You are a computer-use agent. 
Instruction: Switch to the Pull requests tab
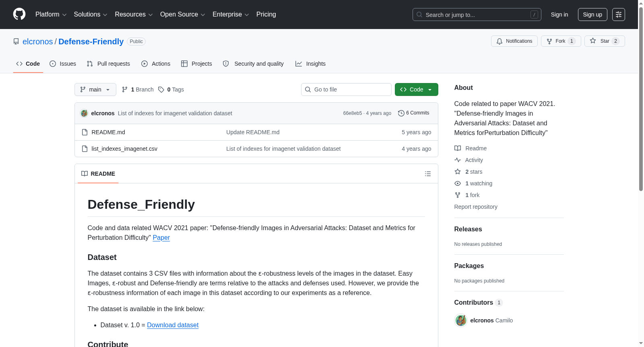[108, 64]
